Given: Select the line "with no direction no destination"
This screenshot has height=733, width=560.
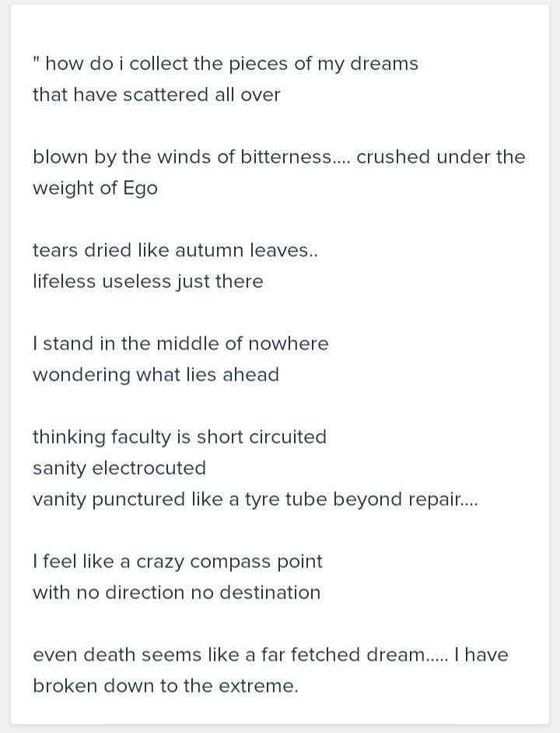Looking at the screenshot, I should [177, 593].
